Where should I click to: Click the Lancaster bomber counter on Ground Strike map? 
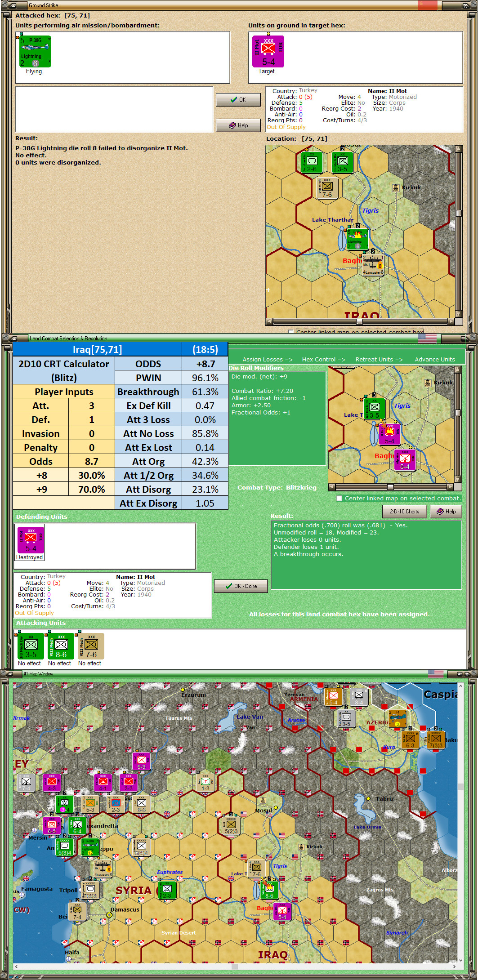373,265
